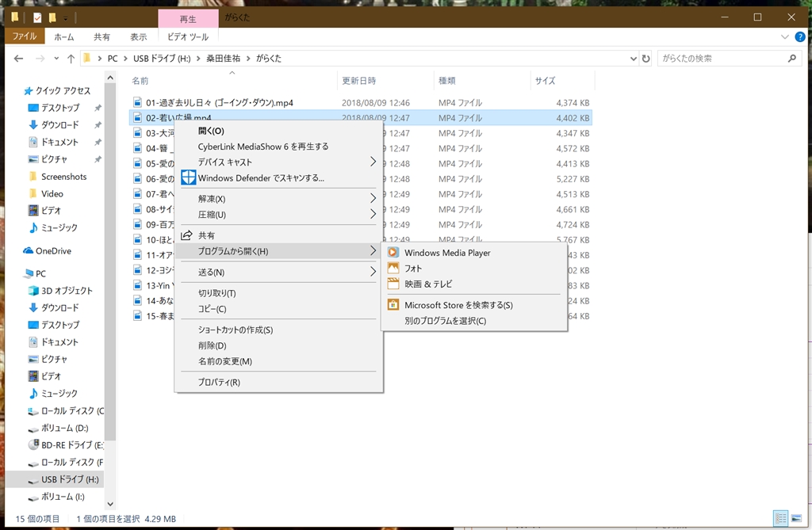Viewport: 812px width, 530px height.
Task: Click the 共有 share arrow icon
Action: click(x=186, y=235)
